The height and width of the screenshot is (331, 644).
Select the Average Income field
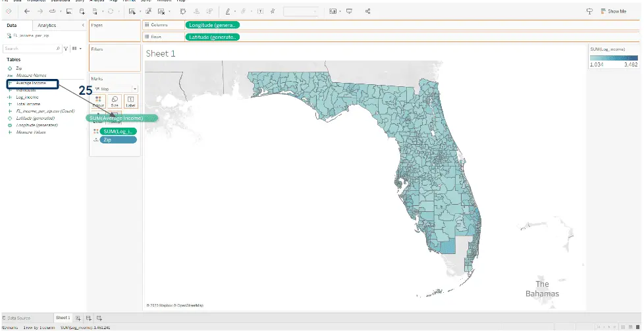tap(32, 84)
